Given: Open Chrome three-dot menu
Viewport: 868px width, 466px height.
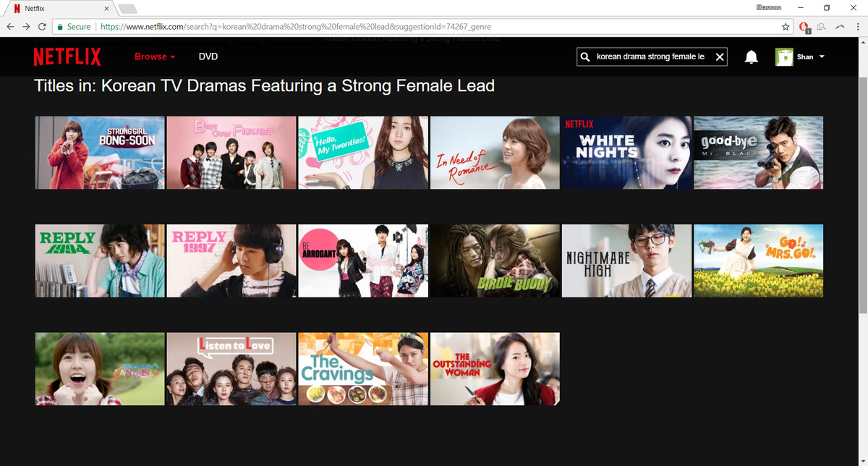Looking at the screenshot, I should coord(858,27).
